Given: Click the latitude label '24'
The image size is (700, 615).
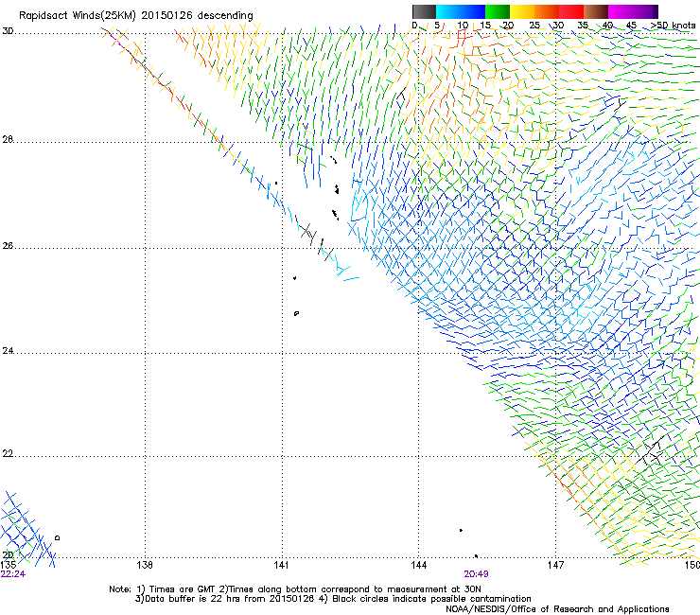Looking at the screenshot, I should click(8, 351).
